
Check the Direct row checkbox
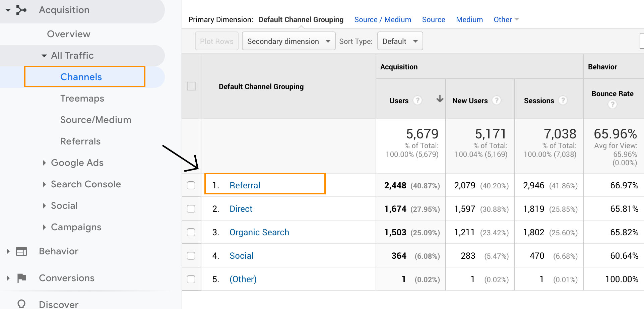point(191,209)
